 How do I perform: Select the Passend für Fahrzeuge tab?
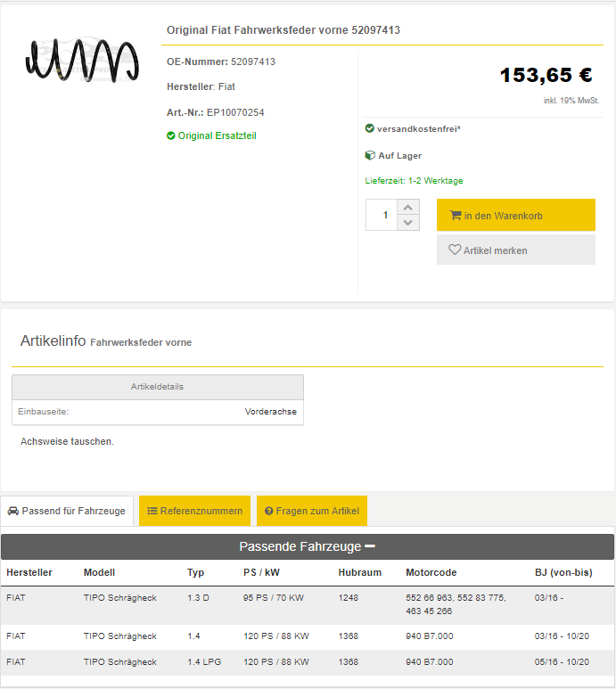click(68, 512)
